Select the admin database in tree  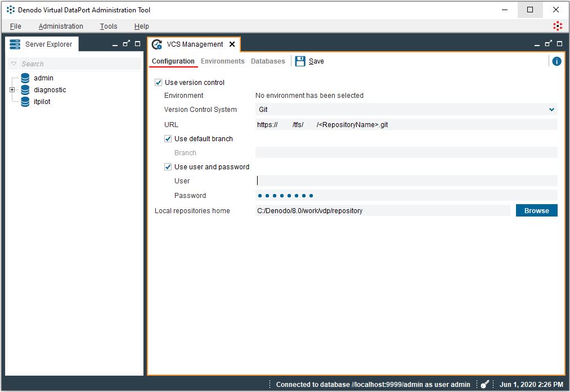click(43, 78)
